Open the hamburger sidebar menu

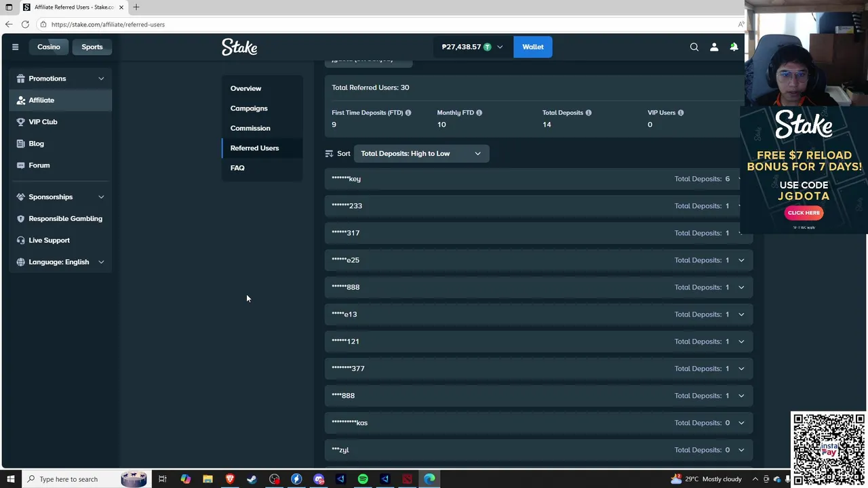tap(15, 47)
